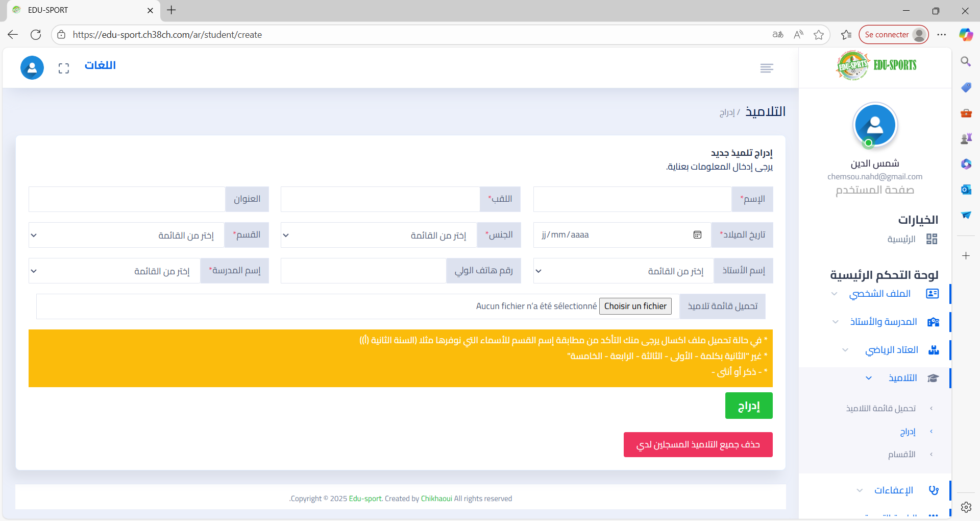Click the fullscreen toggle icon
Image resolution: width=980 pixels, height=521 pixels.
pyautogui.click(x=64, y=68)
